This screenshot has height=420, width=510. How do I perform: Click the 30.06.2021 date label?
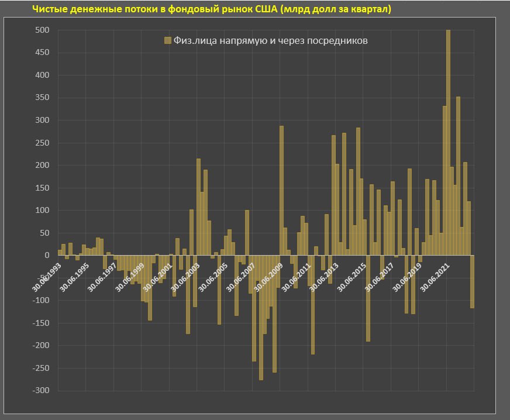436,275
